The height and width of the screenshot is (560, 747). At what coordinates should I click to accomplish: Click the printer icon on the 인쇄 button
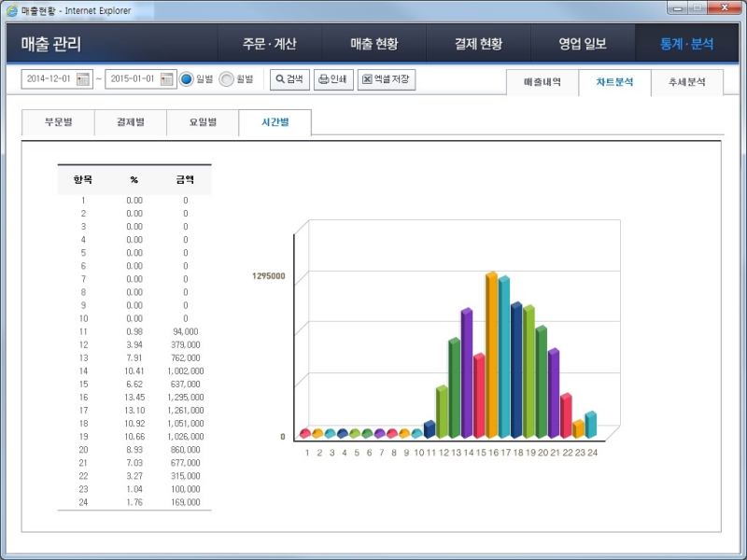(323, 79)
